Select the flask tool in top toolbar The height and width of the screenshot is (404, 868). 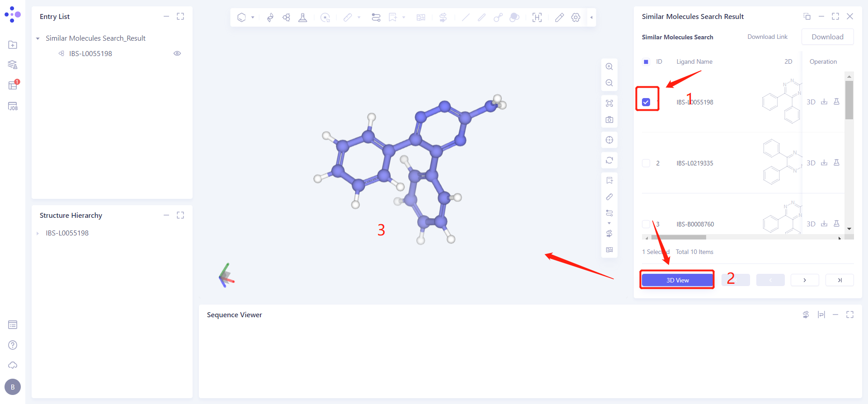coord(303,17)
